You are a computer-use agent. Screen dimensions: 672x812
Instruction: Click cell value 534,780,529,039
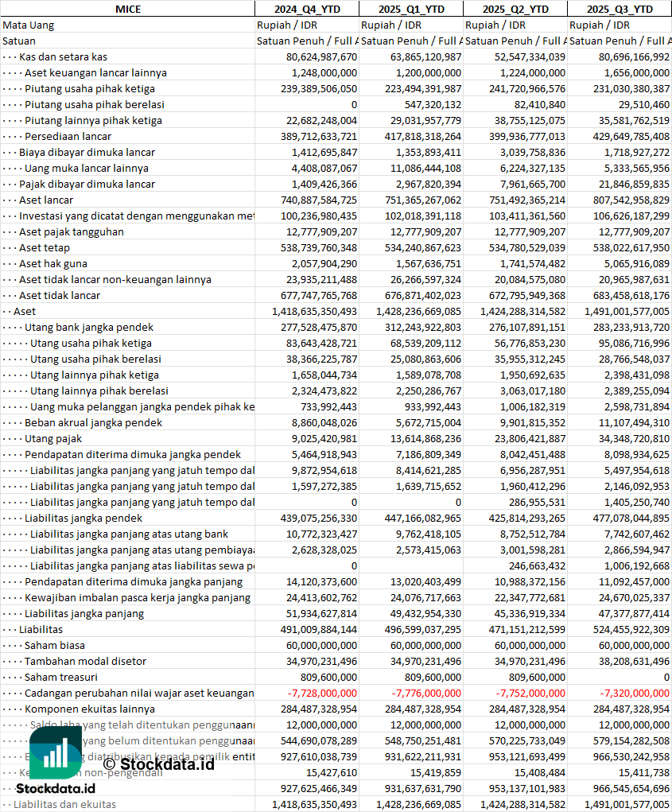coord(527,247)
